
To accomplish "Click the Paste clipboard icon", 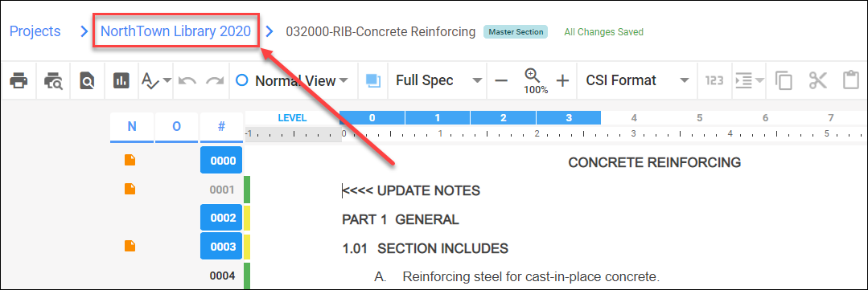I will point(850,80).
